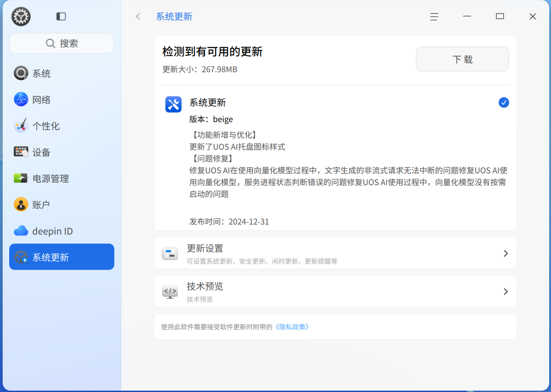Image resolution: width=551 pixels, height=392 pixels.
Task: Click the search field
Action: pyautogui.click(x=62, y=43)
